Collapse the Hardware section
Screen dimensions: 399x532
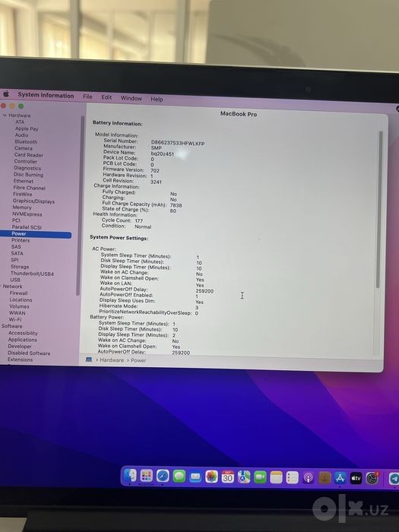[x=5, y=116]
